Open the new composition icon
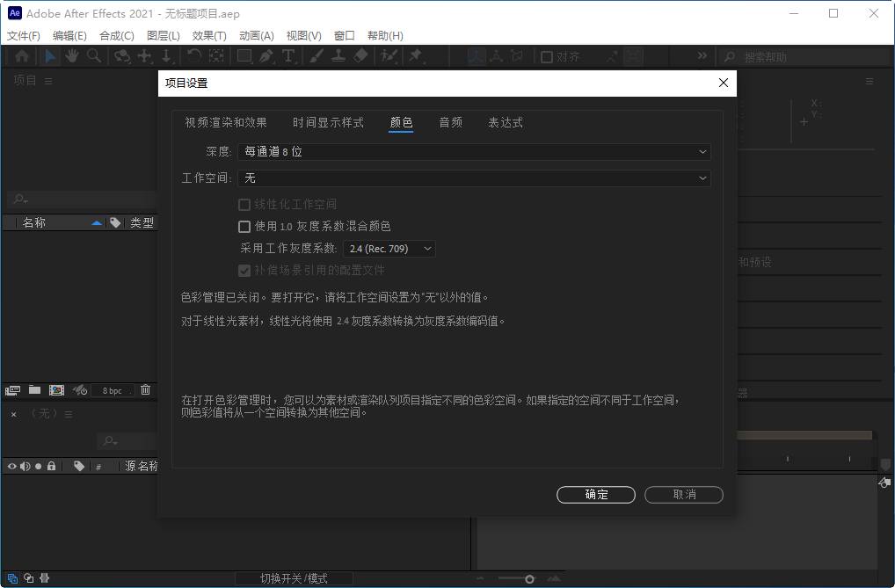This screenshot has height=588, width=895. [x=56, y=390]
